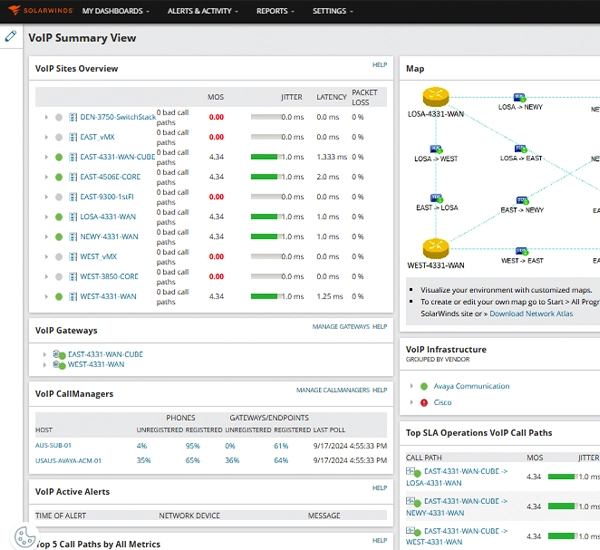Screen dimensions: 600x550
Task: Click device icon beside WEST-3850-CORE
Action: click(73, 276)
